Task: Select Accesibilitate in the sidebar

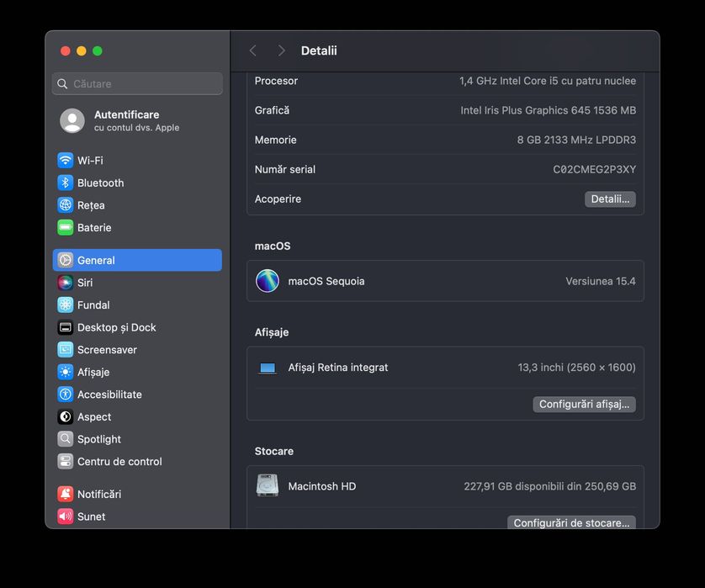Action: [137, 395]
